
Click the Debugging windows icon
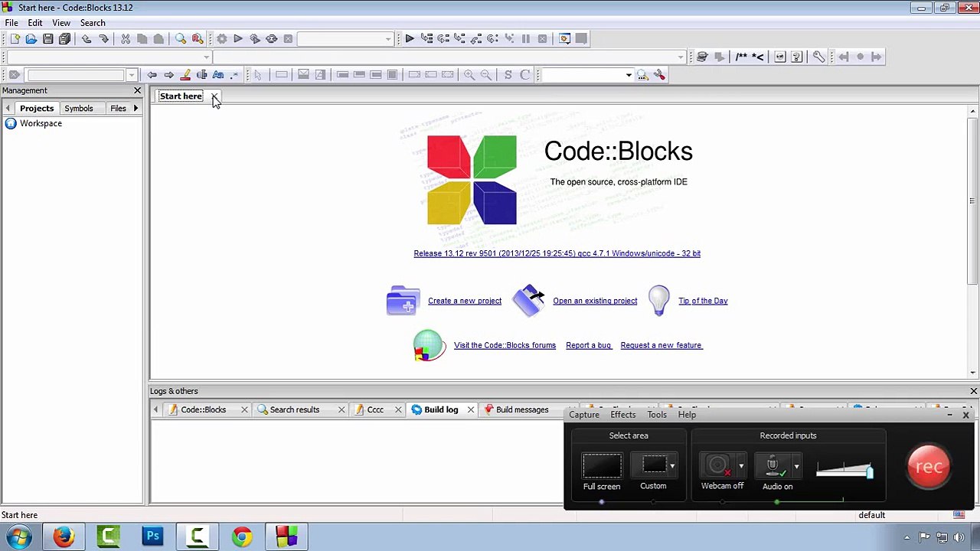click(x=564, y=39)
